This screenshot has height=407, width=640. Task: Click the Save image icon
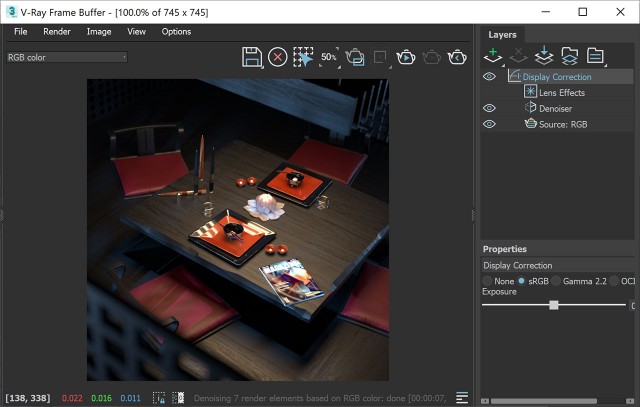pyautogui.click(x=252, y=57)
